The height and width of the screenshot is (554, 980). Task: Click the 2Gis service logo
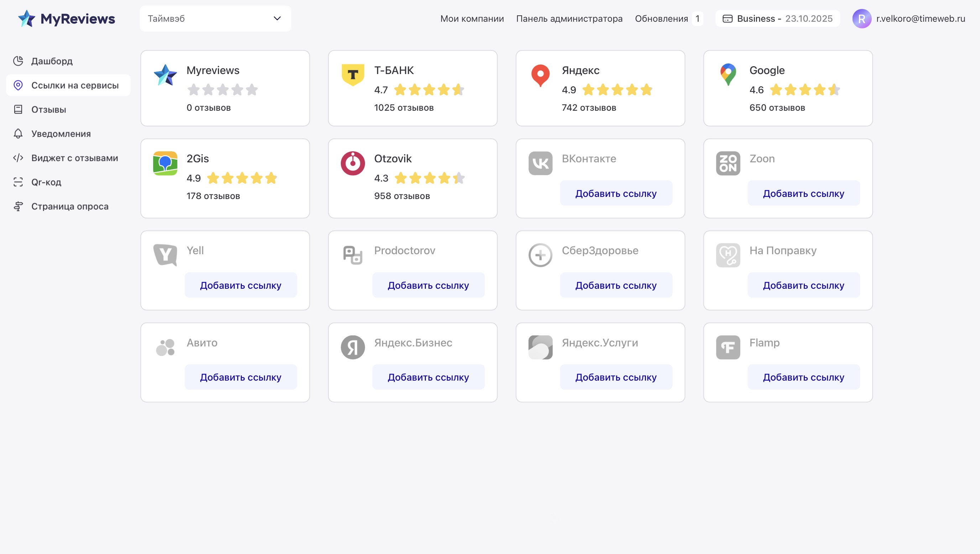(165, 164)
